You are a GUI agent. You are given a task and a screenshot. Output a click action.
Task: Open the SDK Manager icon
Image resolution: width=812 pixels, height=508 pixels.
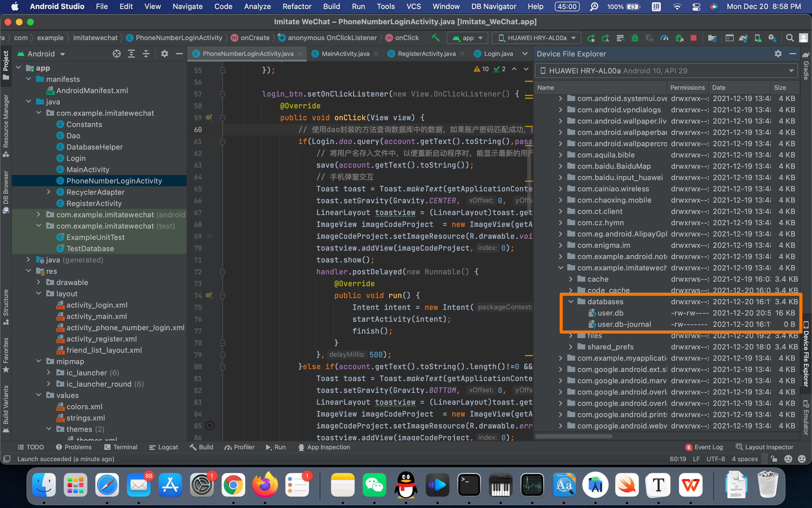773,38
